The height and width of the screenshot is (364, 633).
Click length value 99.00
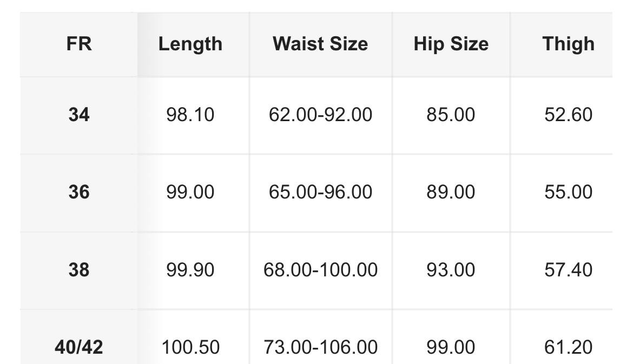pyautogui.click(x=190, y=191)
